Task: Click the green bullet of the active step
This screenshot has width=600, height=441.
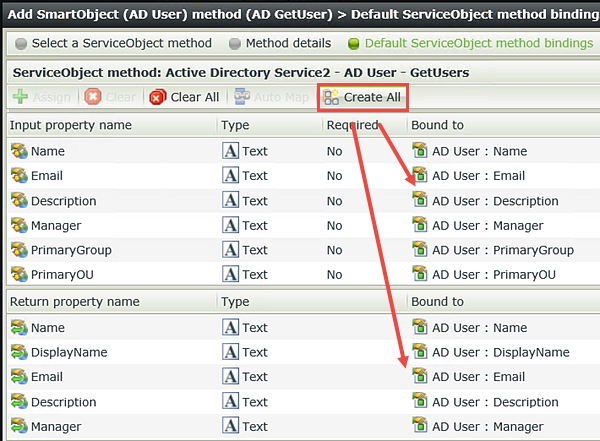Action: 354,44
